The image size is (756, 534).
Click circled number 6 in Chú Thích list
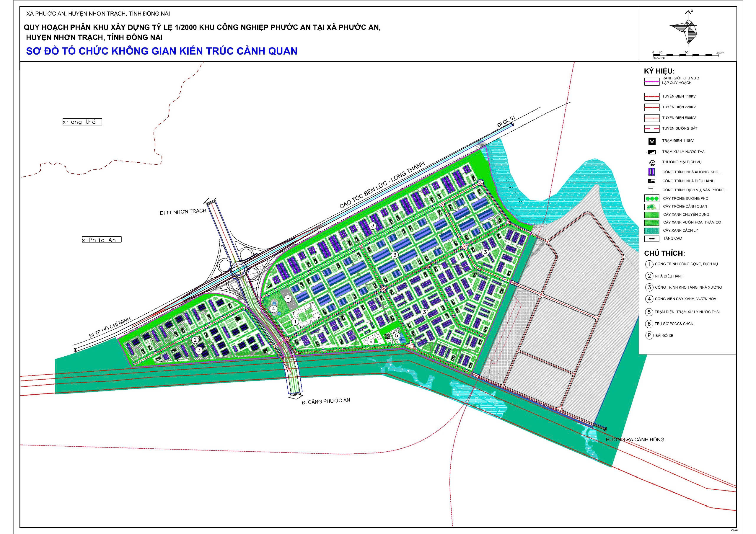pos(649,324)
